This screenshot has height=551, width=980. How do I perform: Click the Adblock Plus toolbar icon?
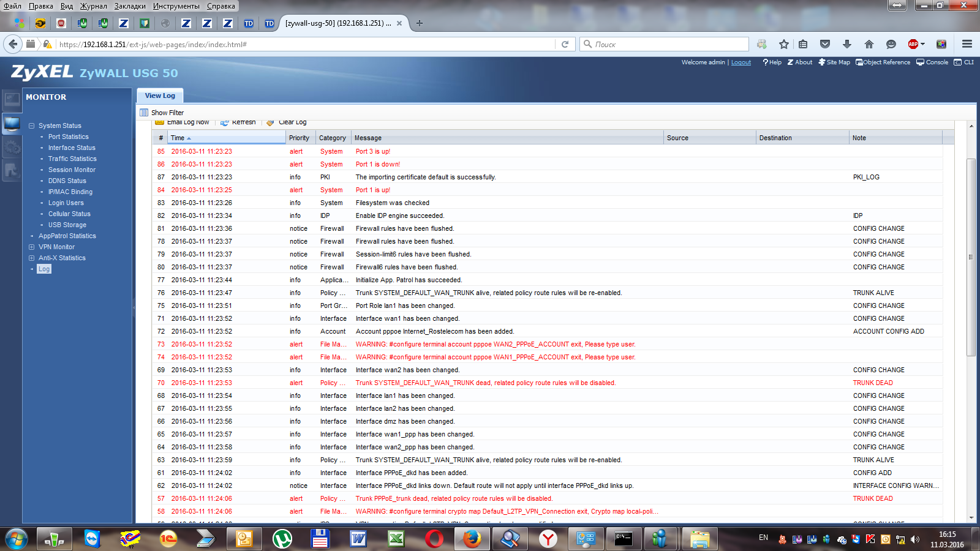click(x=914, y=44)
